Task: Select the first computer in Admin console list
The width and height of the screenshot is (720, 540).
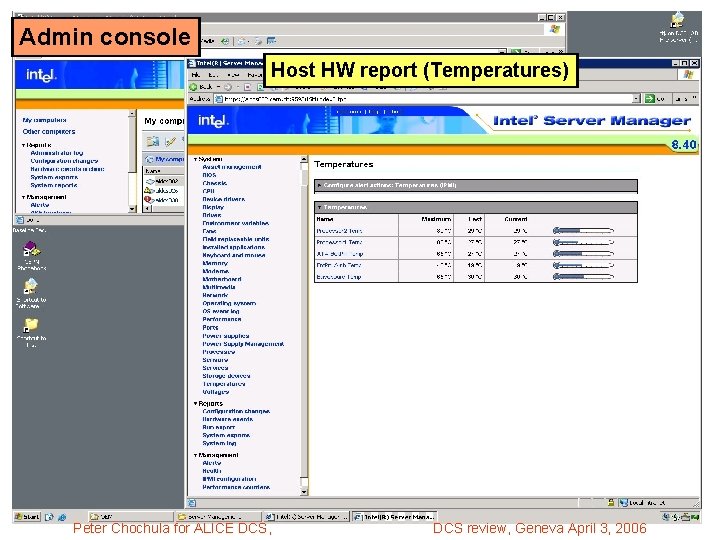Action: (162, 181)
